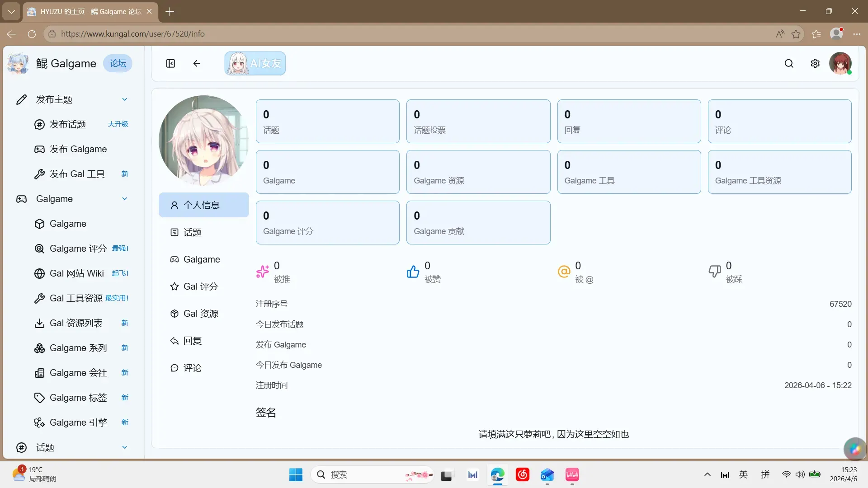Collapse the Galgame sidebar section chevron
This screenshot has height=488, width=868.
(125, 199)
